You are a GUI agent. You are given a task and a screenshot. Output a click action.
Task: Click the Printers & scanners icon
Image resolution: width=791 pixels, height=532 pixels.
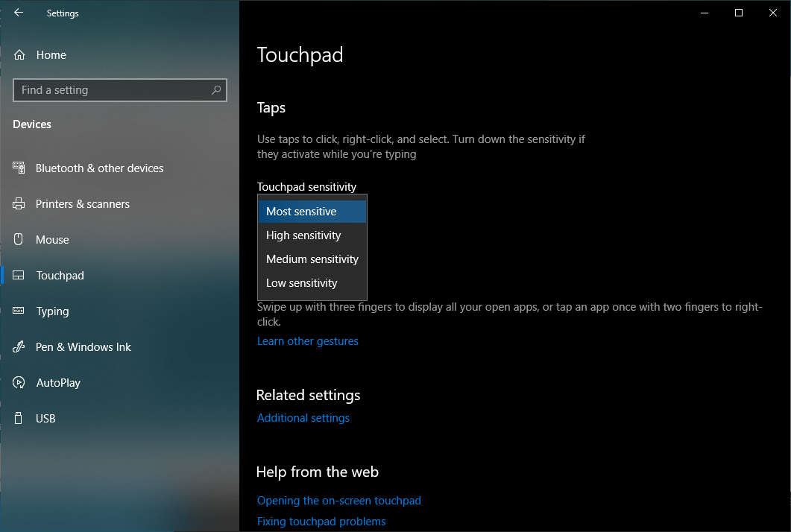pos(19,204)
